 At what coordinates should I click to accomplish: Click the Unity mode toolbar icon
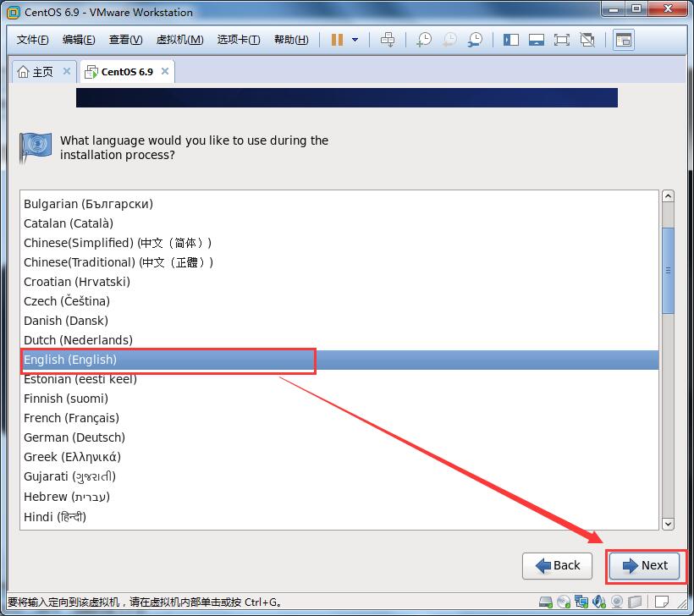pyautogui.click(x=587, y=40)
